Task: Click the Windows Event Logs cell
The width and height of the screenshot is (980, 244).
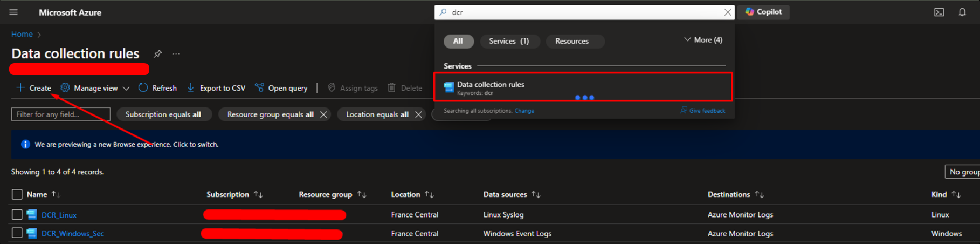Action: pyautogui.click(x=517, y=234)
